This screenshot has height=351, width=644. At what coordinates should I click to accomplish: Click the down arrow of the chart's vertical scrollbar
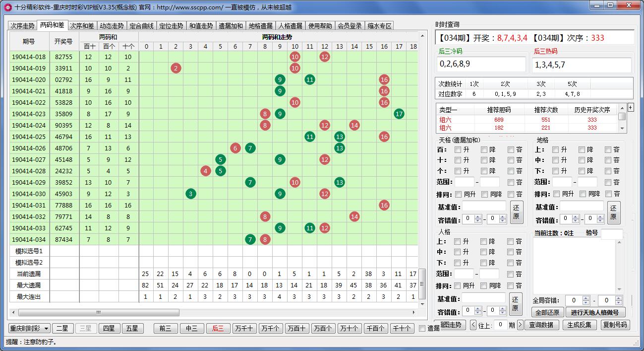point(422,304)
